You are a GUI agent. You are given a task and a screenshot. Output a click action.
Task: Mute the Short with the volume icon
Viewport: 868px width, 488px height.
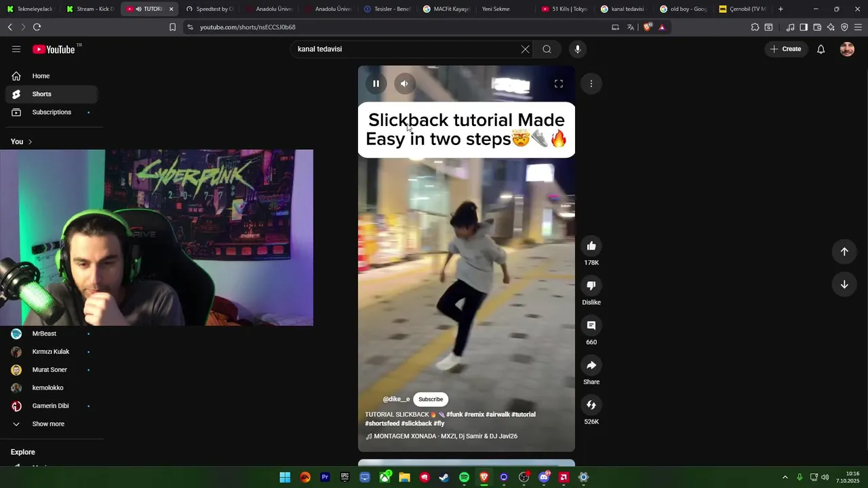click(404, 83)
